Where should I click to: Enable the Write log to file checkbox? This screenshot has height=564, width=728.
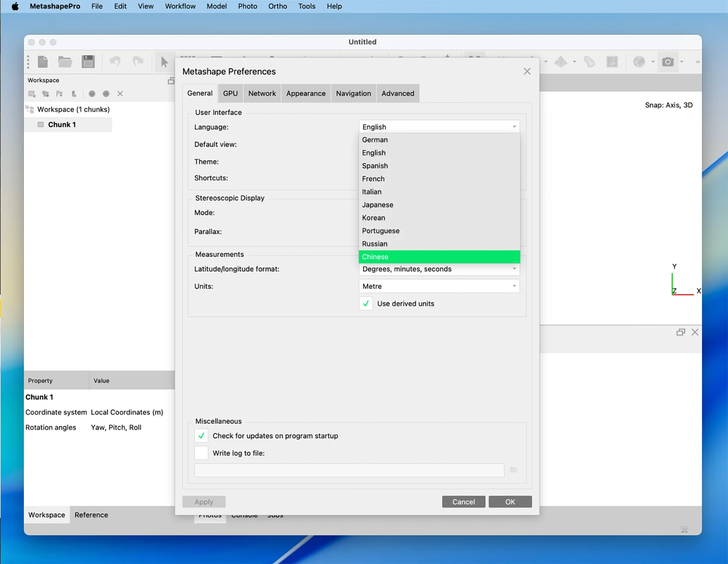pos(201,453)
